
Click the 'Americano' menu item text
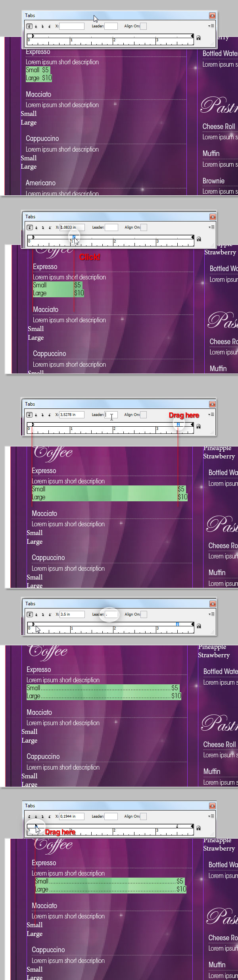click(x=40, y=183)
